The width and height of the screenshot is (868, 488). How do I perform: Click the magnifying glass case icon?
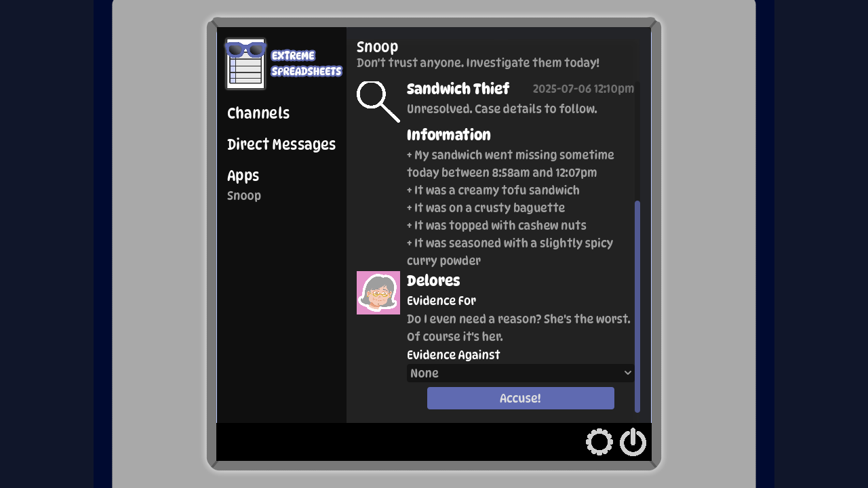[x=378, y=102]
